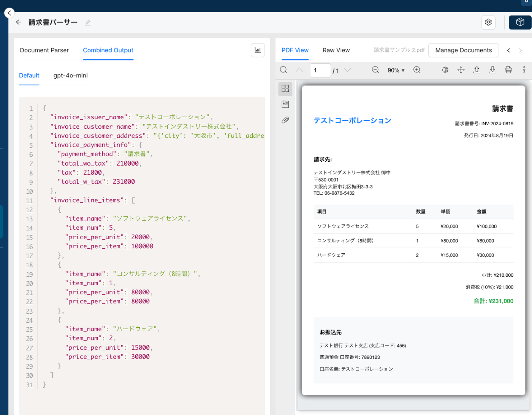
Task: Click the 発行日: 2024年8月19日 text
Action: coord(488,136)
